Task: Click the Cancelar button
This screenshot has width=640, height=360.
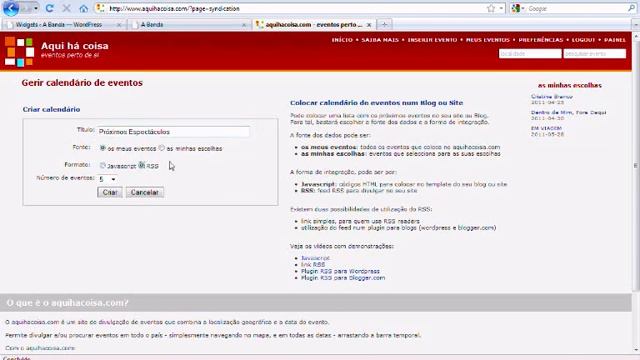Action: point(144,192)
